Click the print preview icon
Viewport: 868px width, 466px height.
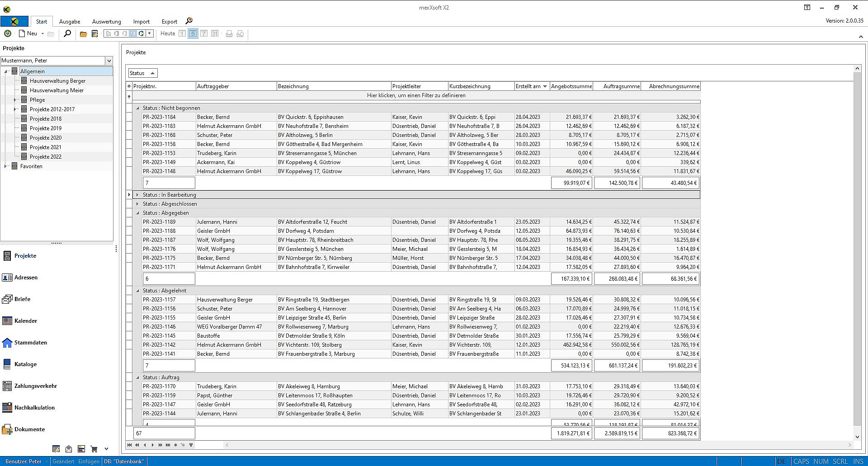(x=241, y=34)
